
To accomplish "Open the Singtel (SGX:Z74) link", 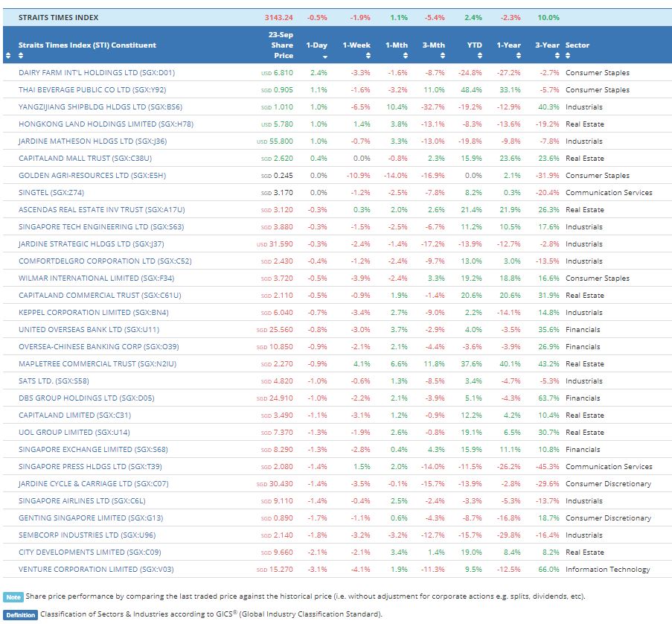I will point(51,193).
